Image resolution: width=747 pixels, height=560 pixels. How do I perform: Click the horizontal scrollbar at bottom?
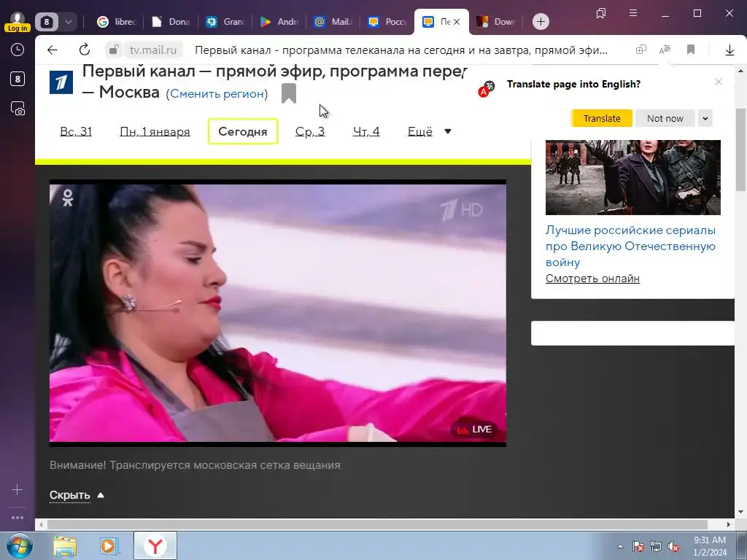pos(377,524)
